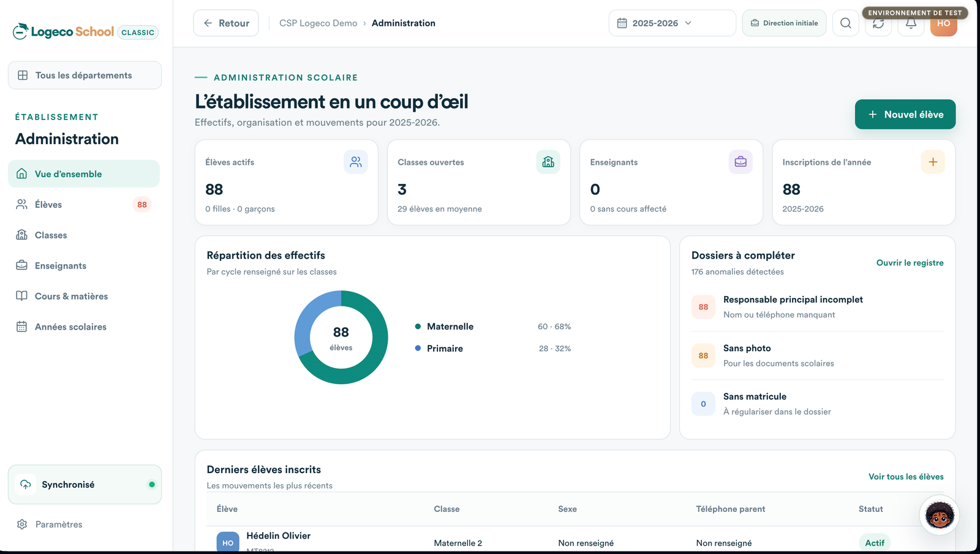Click the plus icon on Inscriptions card
The image size is (980, 554).
[x=933, y=162]
